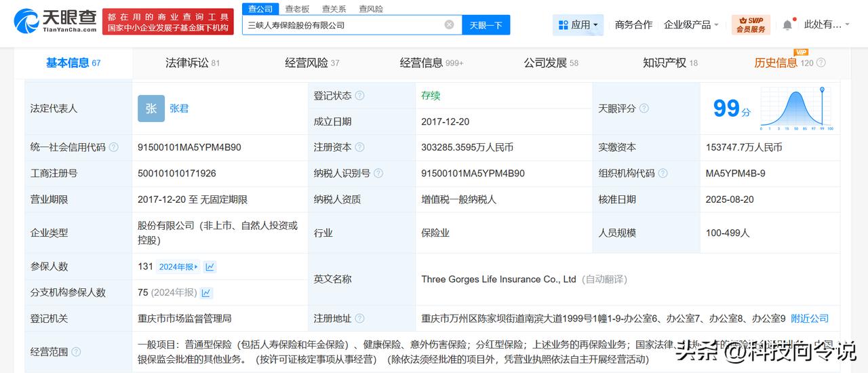868x373 pixels.
Task: Expand the 2024年报 year selector for 参保人数
Action: [x=179, y=267]
